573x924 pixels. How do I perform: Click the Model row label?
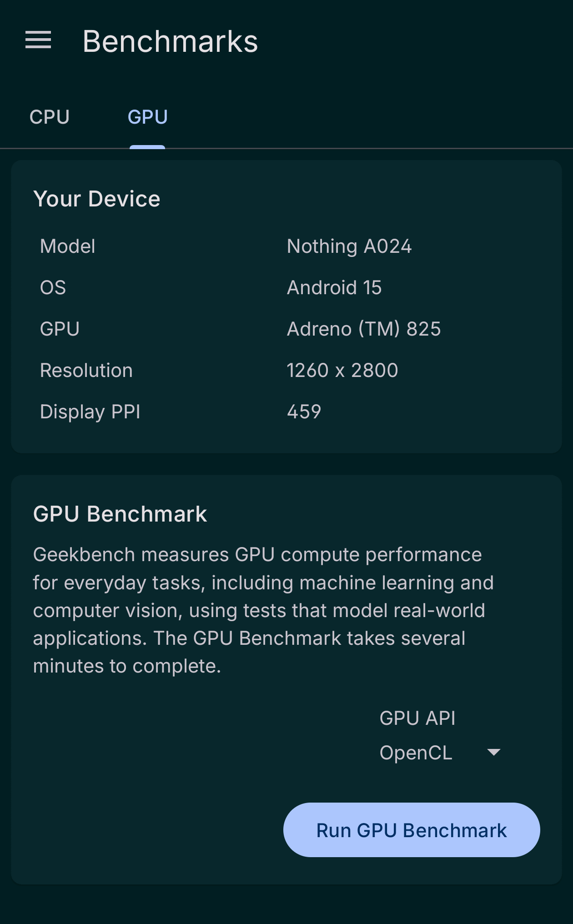tap(67, 246)
